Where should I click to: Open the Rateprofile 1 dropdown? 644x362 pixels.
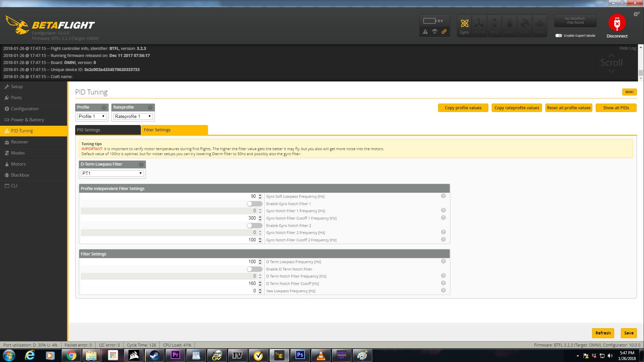[133, 116]
